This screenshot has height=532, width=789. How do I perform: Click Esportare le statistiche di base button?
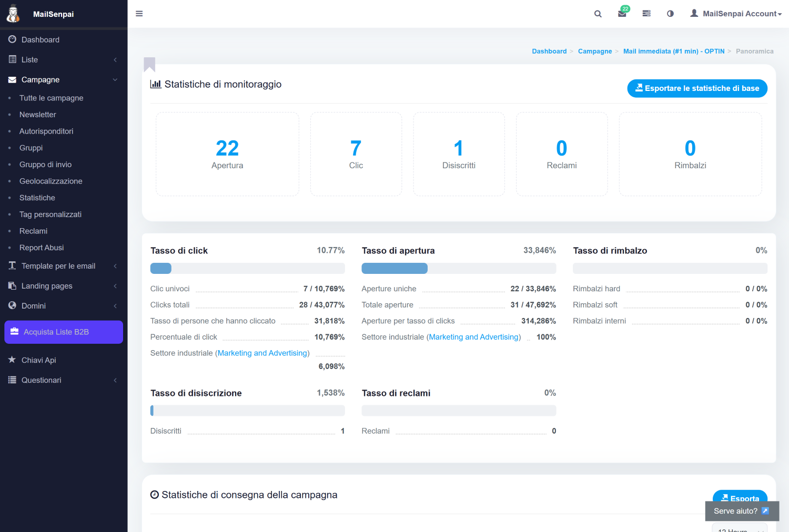[697, 88]
